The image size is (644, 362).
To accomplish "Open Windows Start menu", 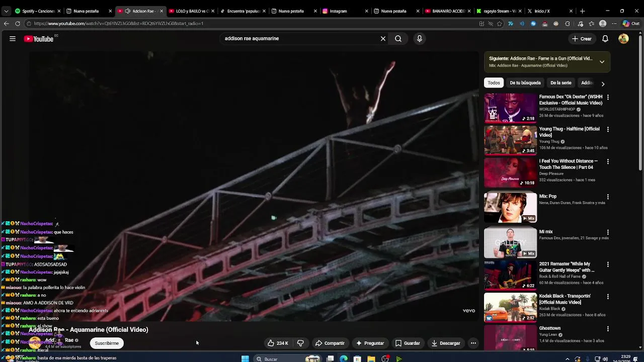I will 245,359.
